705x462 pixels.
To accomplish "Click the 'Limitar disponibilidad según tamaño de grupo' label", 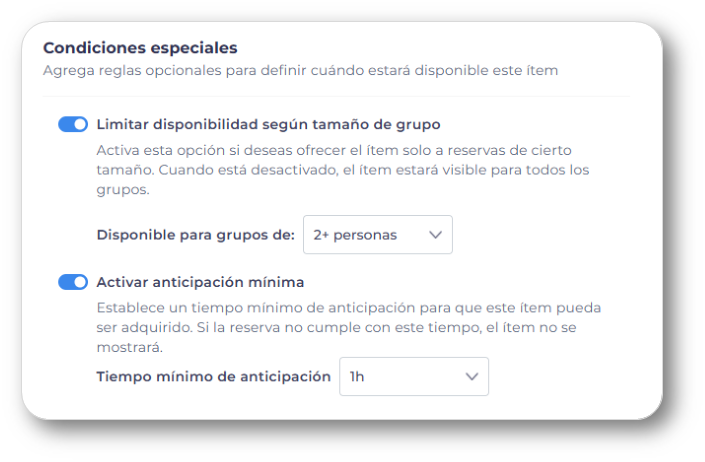I will click(268, 125).
